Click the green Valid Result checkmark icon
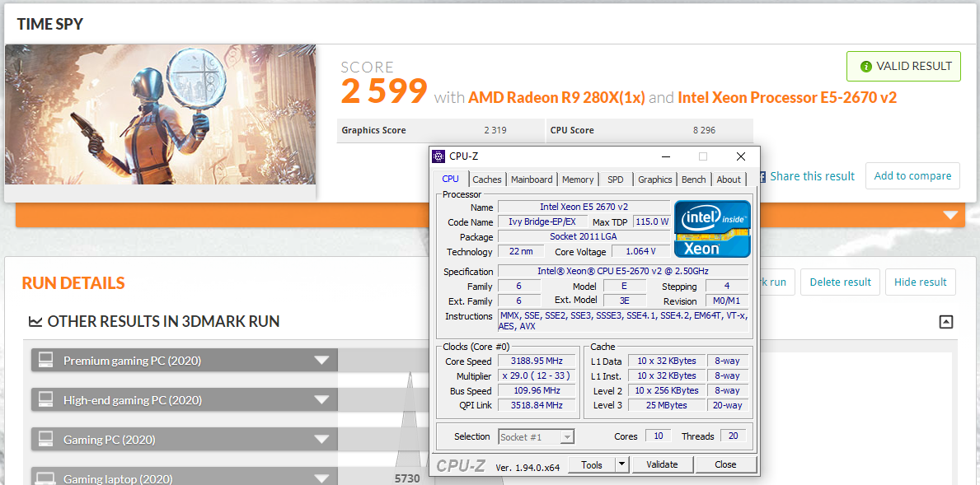 click(x=865, y=67)
